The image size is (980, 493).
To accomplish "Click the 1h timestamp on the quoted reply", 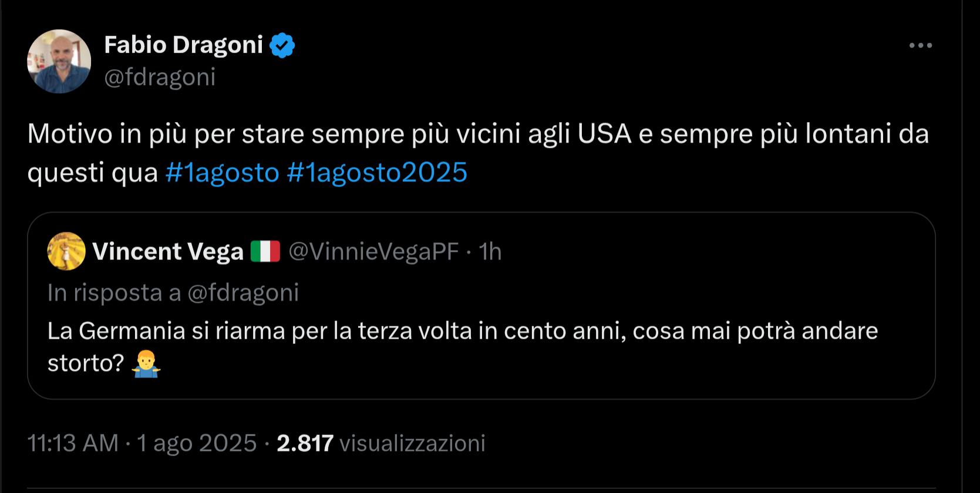I will [x=490, y=251].
